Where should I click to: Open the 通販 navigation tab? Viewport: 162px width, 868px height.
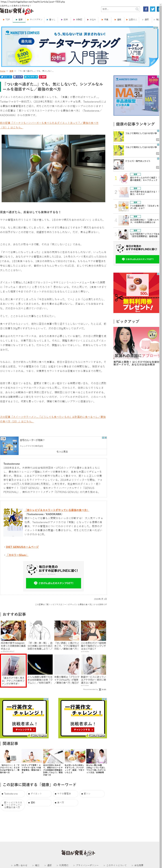point(145,20)
